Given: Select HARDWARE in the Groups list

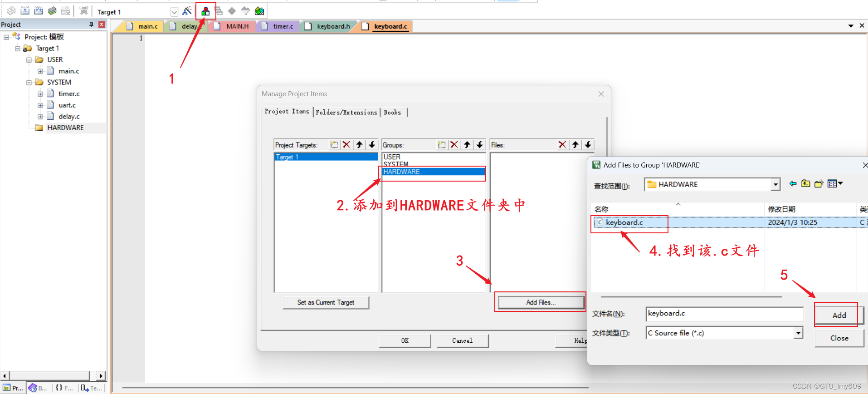Looking at the screenshot, I should click(434, 172).
